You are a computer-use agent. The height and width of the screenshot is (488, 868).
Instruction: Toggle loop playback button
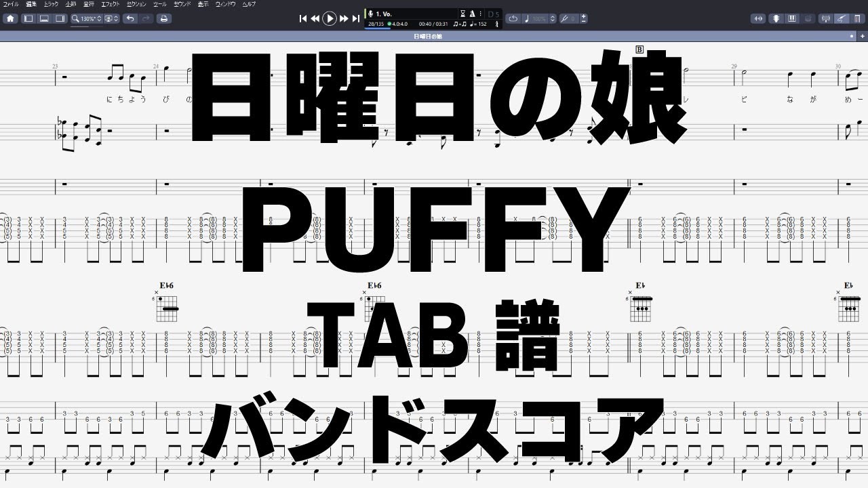[x=513, y=18]
